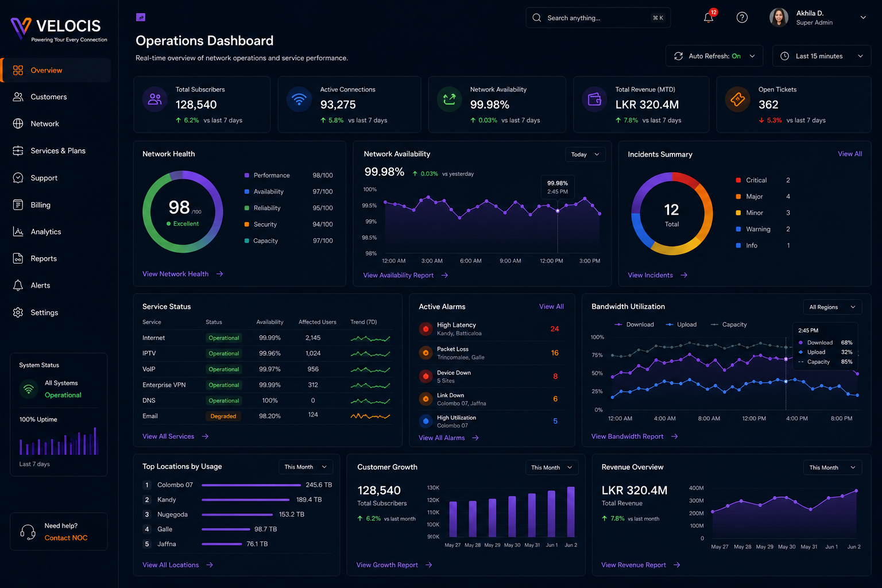This screenshot has height=588, width=882.
Task: Click the Packet Loss alarm icon
Action: [425, 353]
